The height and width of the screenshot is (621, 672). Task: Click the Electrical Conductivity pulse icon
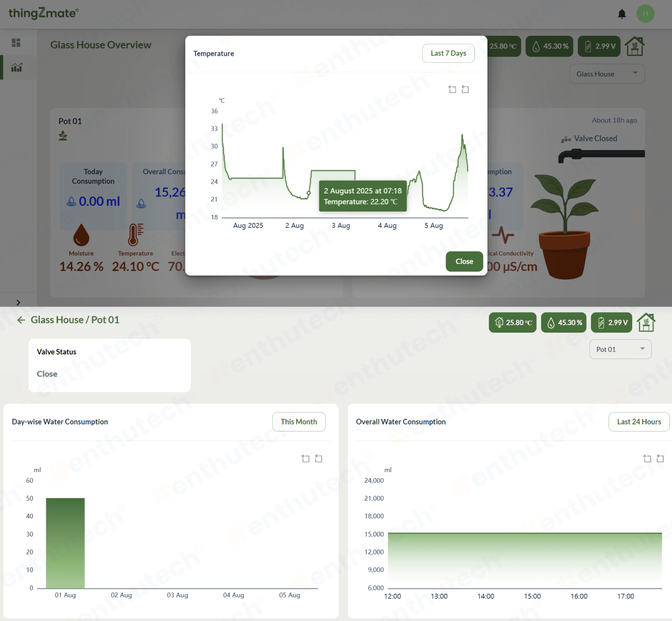click(503, 235)
